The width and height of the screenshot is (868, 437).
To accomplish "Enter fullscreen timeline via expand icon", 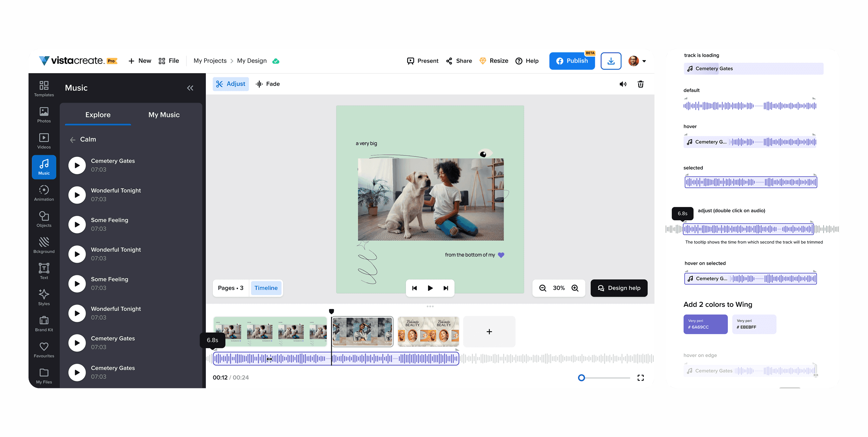I will tap(640, 378).
